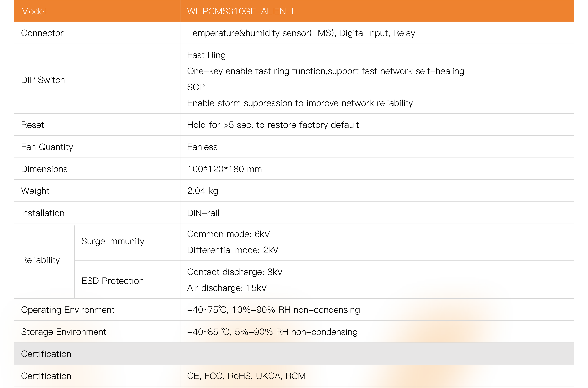Click the Reset row label

coord(32,125)
